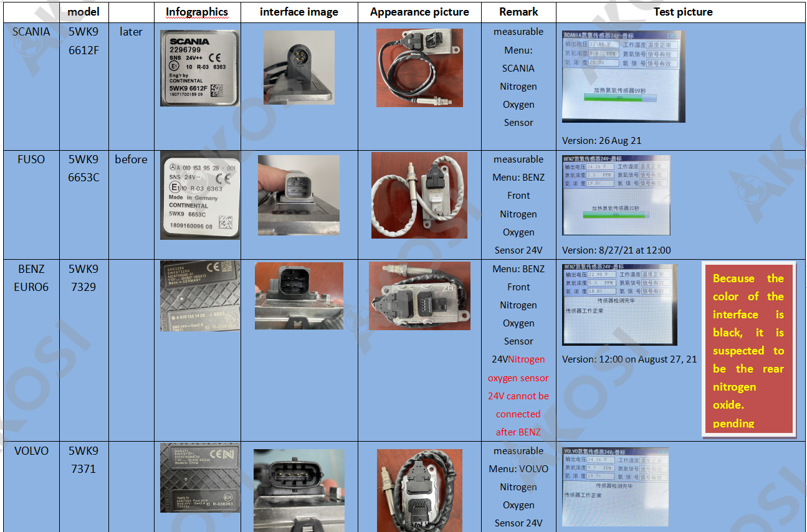Click the BENZ EURO6 appearance picture
The image size is (807, 532).
tap(419, 295)
